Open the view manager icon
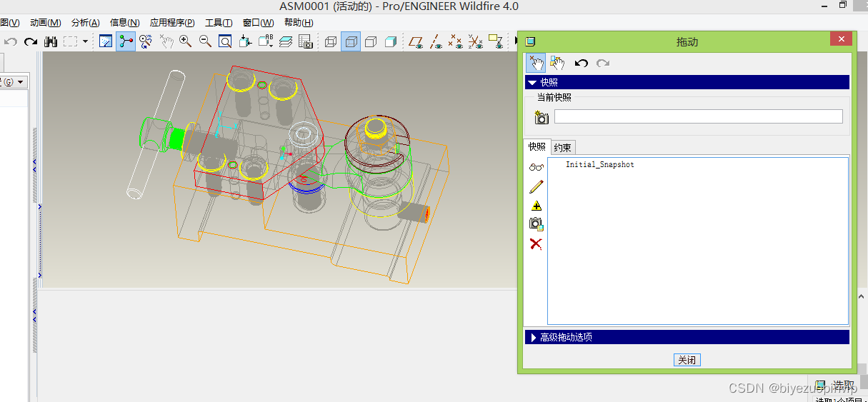 pos(306,41)
